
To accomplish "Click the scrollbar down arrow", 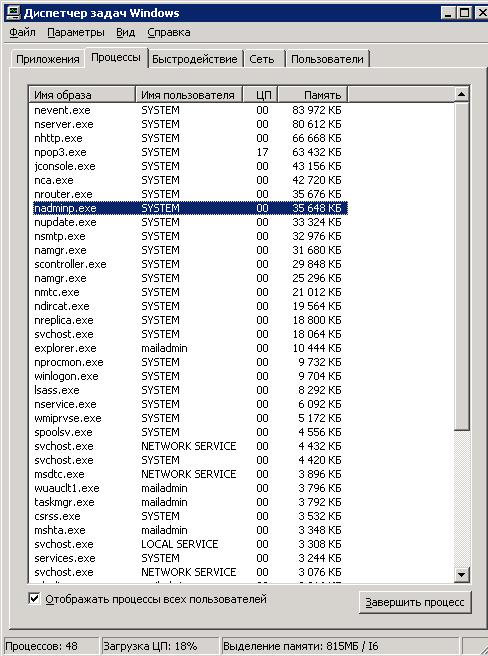I will [462, 574].
